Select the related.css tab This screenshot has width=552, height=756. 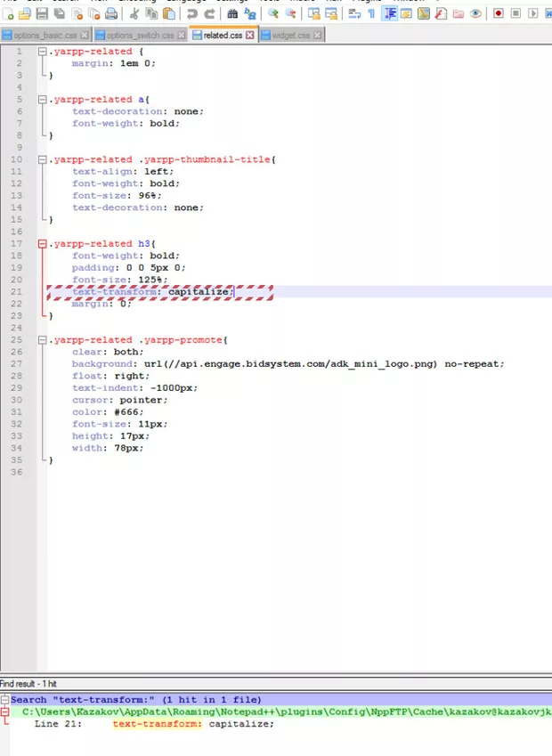tap(223, 36)
